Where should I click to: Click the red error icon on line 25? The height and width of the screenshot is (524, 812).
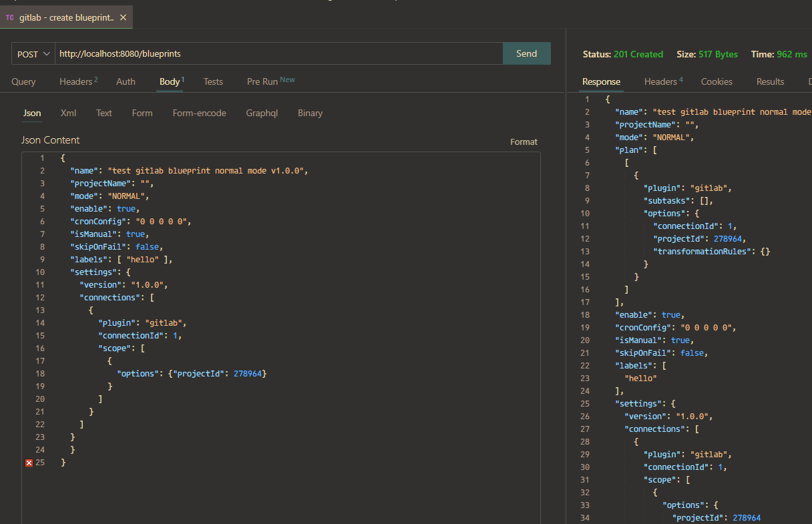tap(29, 463)
